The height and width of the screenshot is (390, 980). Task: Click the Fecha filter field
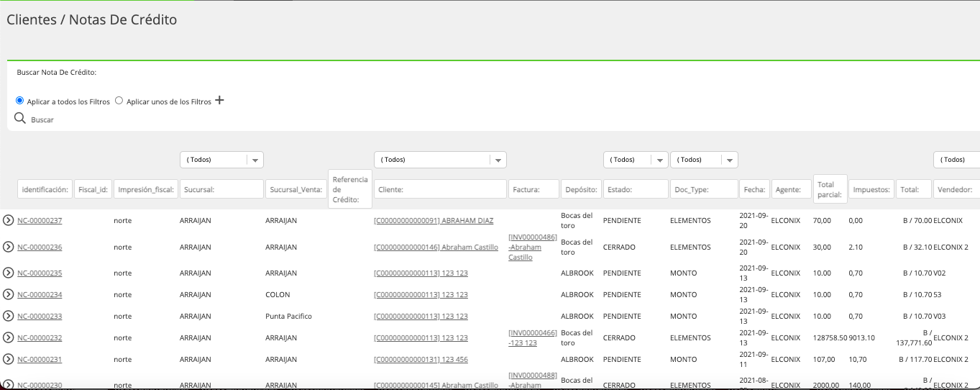(x=754, y=189)
